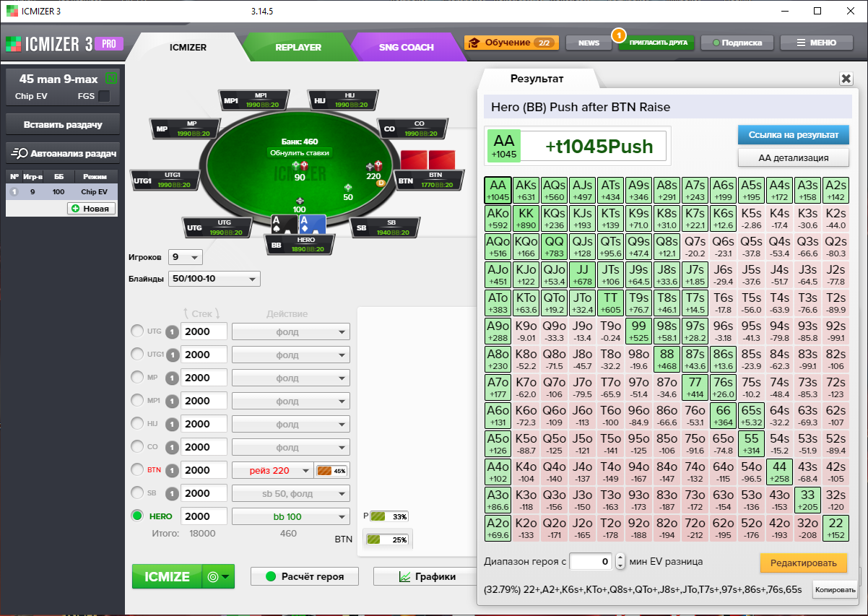Click Вставить раздачу button
Image resolution: width=868 pixels, height=616 pixels.
[x=63, y=124]
